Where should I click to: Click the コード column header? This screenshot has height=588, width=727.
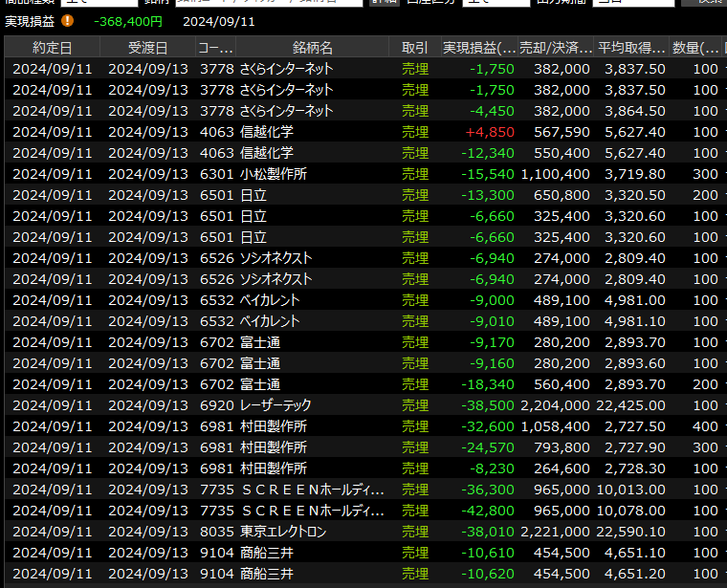pos(216,48)
